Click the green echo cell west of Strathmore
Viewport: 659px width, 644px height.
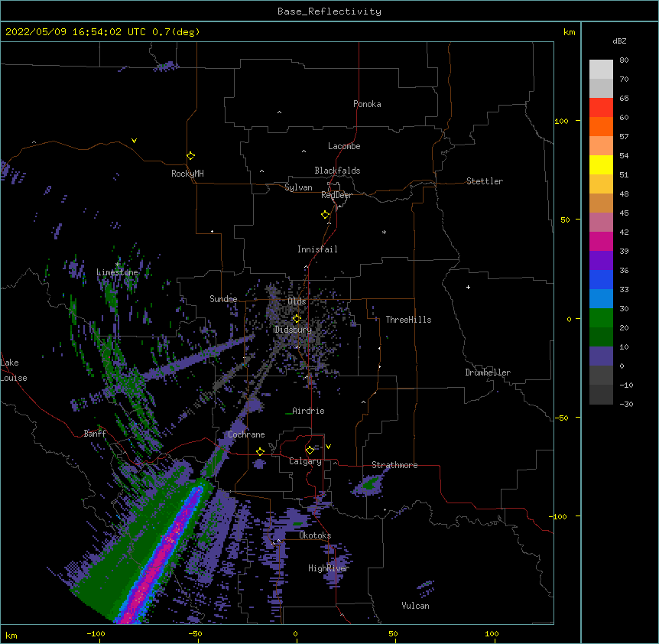point(370,484)
